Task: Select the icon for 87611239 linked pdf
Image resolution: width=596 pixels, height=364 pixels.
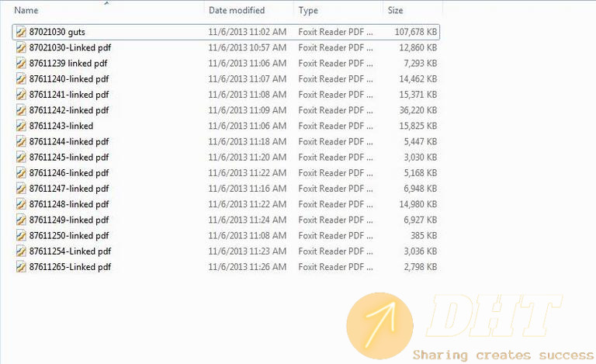Action: tap(21, 63)
